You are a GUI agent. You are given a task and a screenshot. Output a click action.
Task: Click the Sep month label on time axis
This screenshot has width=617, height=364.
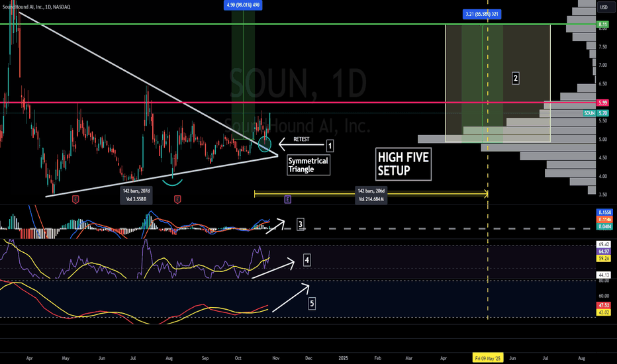[205, 359]
